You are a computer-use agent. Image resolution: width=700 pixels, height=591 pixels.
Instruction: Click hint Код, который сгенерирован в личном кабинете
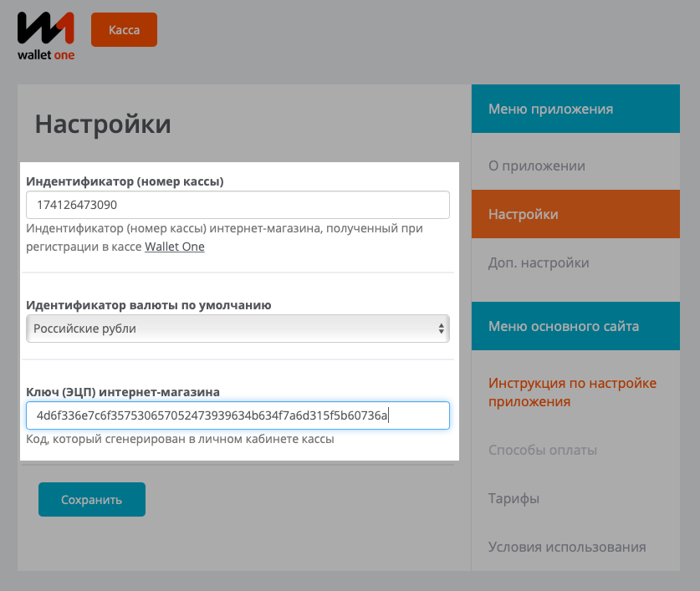180,439
